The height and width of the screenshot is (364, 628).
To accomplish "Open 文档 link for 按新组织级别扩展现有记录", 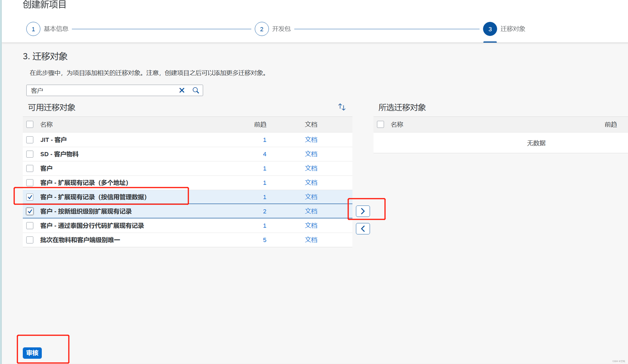I will tap(311, 211).
